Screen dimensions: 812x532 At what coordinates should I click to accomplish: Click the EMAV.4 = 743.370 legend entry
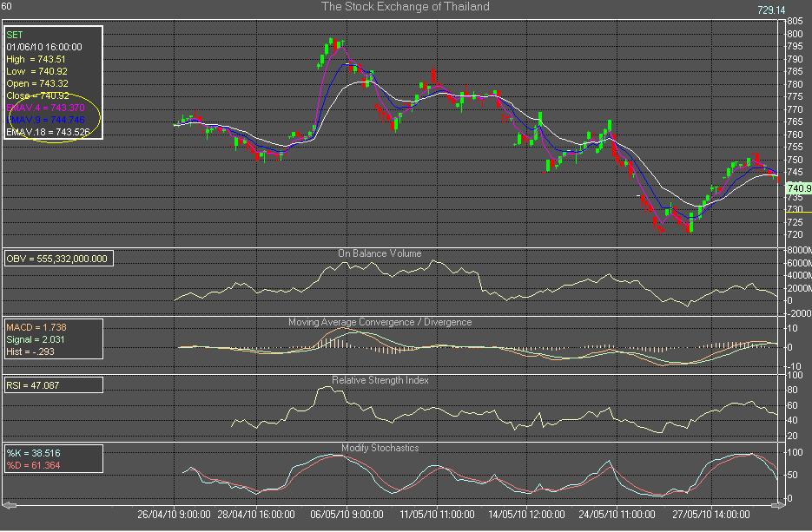[x=45, y=108]
